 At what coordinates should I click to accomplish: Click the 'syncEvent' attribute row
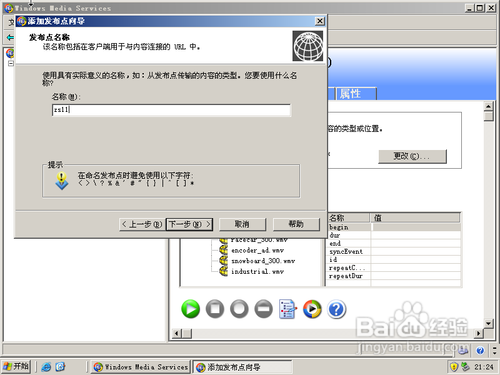(394, 252)
